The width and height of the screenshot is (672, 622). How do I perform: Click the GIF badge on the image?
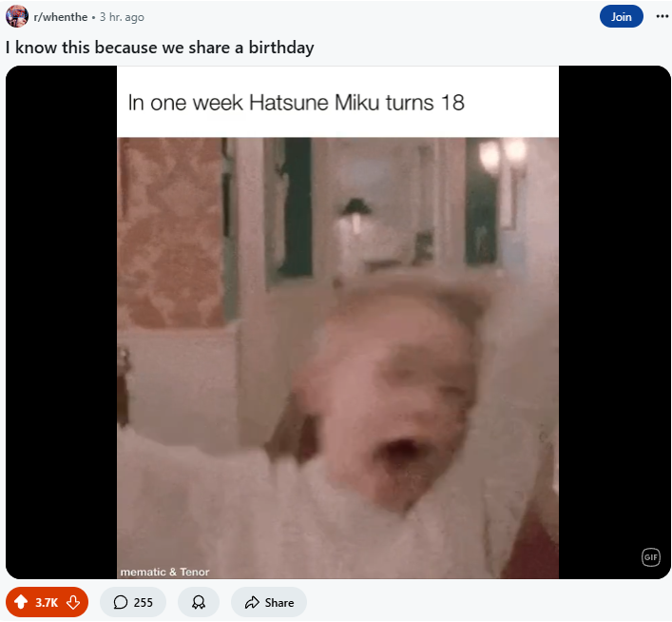650,556
